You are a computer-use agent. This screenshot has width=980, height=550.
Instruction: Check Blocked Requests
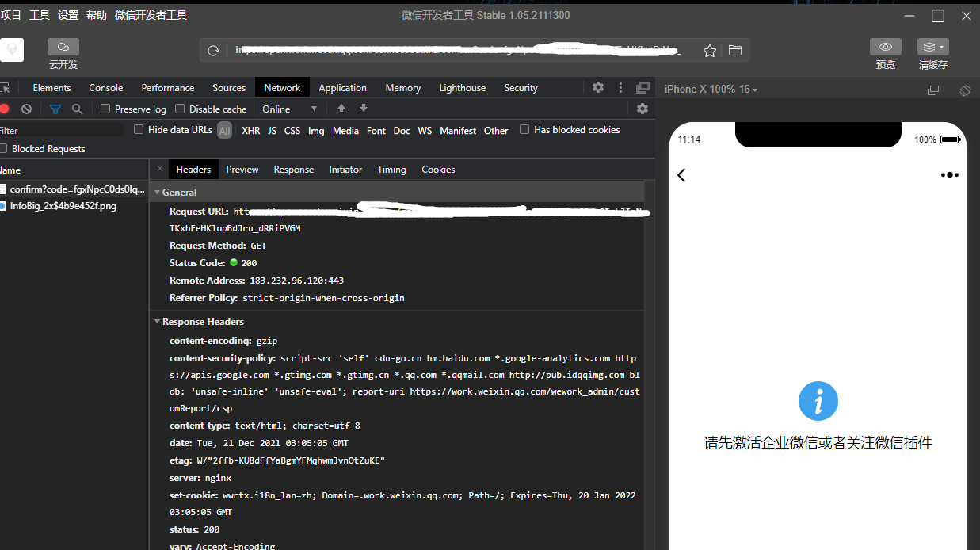pyautogui.click(x=3, y=148)
